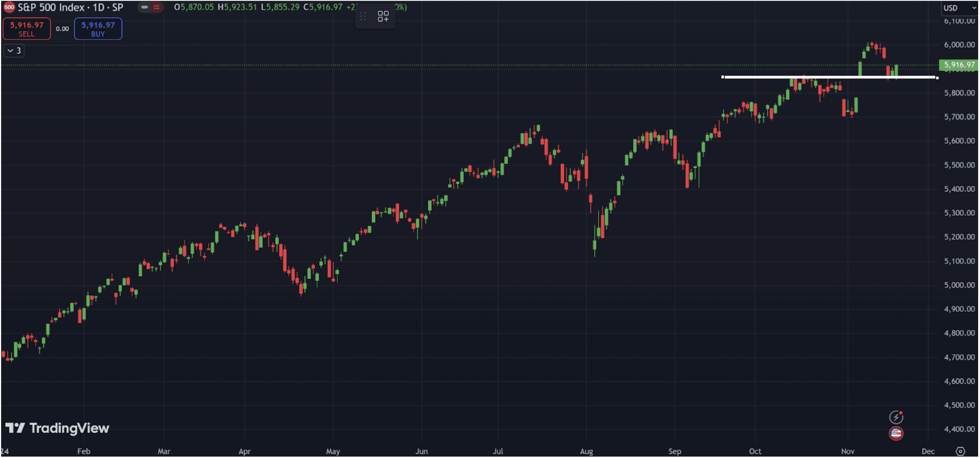Open the lightning bolt latest updates icon
The width and height of the screenshot is (980, 458).
(896, 417)
